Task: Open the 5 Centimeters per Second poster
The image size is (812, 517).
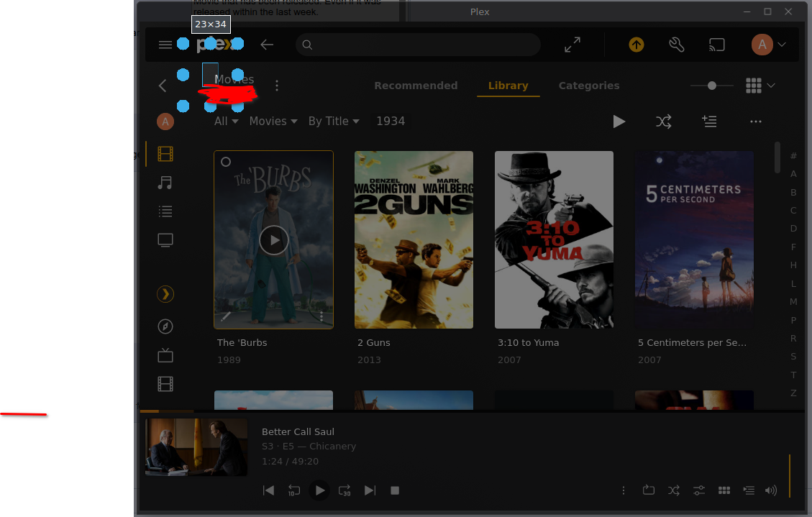Action: pyautogui.click(x=695, y=239)
